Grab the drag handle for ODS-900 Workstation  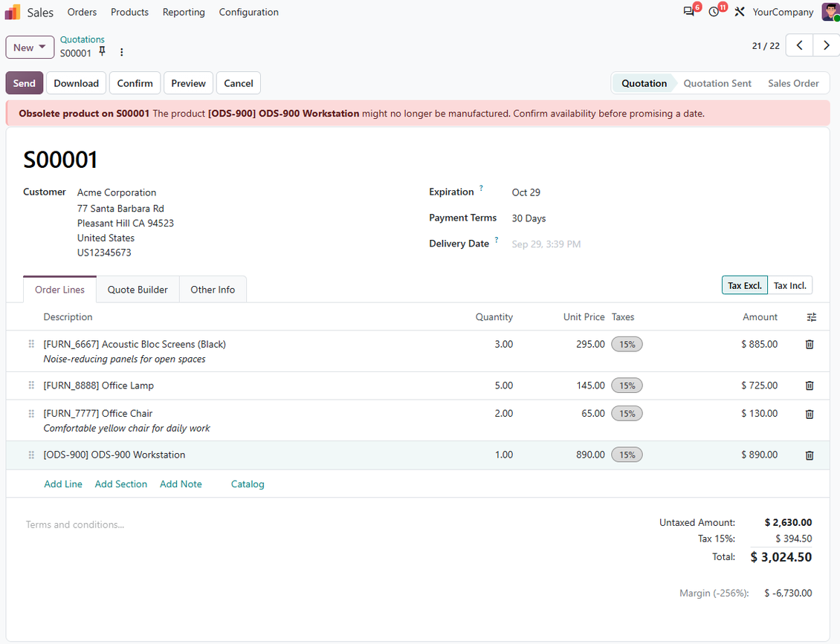tap(32, 455)
